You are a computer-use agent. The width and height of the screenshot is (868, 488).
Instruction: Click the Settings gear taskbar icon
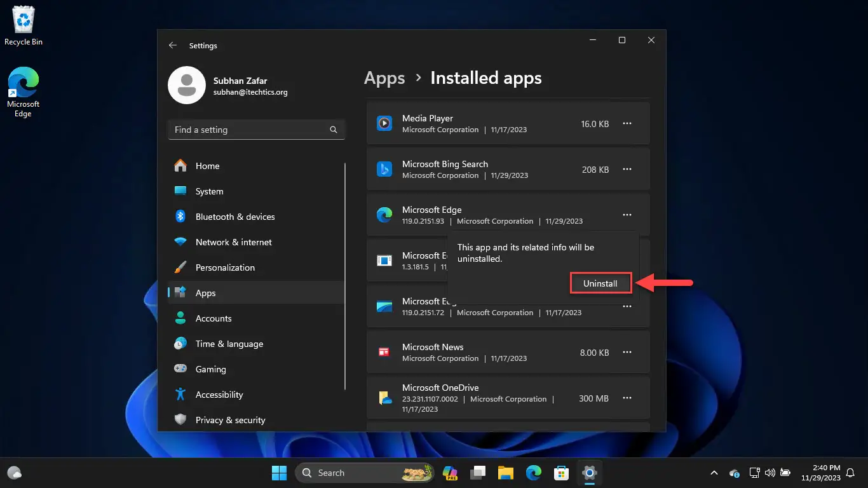[590, 473]
